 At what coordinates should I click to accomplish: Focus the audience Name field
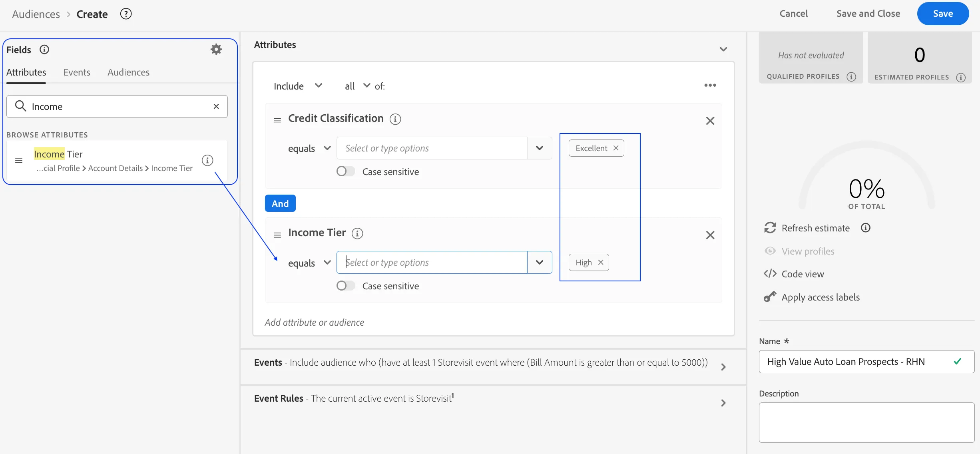click(866, 362)
